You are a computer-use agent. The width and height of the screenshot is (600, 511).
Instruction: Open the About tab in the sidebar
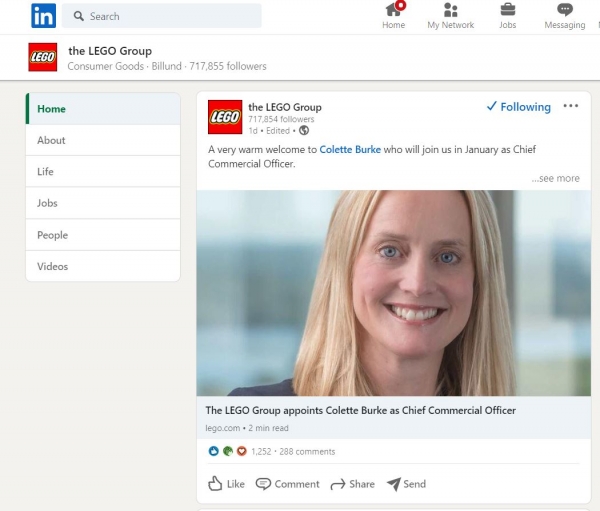point(103,140)
